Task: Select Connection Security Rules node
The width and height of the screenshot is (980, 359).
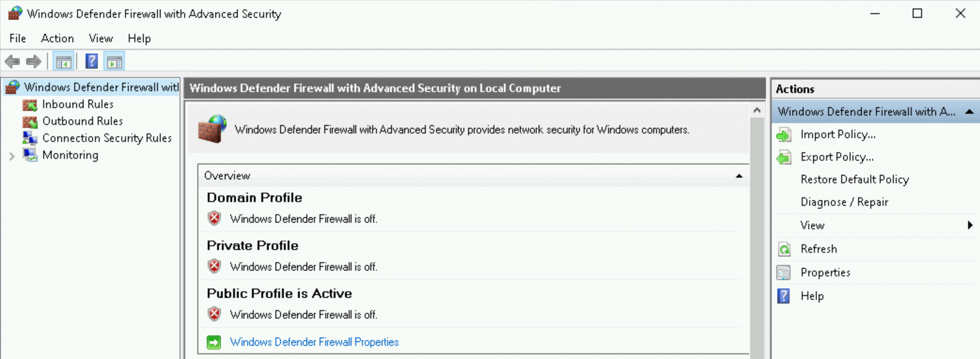Action: pyautogui.click(x=107, y=138)
